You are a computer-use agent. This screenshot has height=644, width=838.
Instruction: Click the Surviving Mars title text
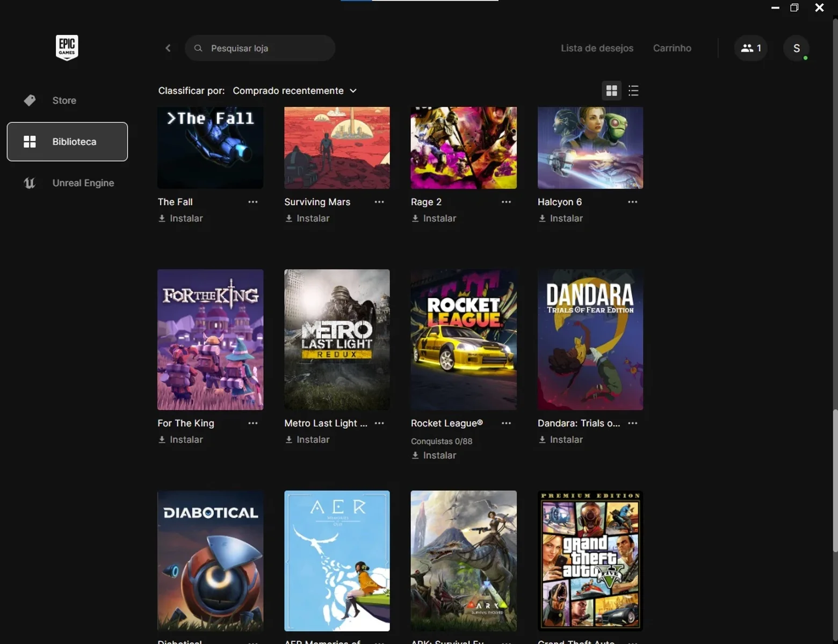point(317,202)
